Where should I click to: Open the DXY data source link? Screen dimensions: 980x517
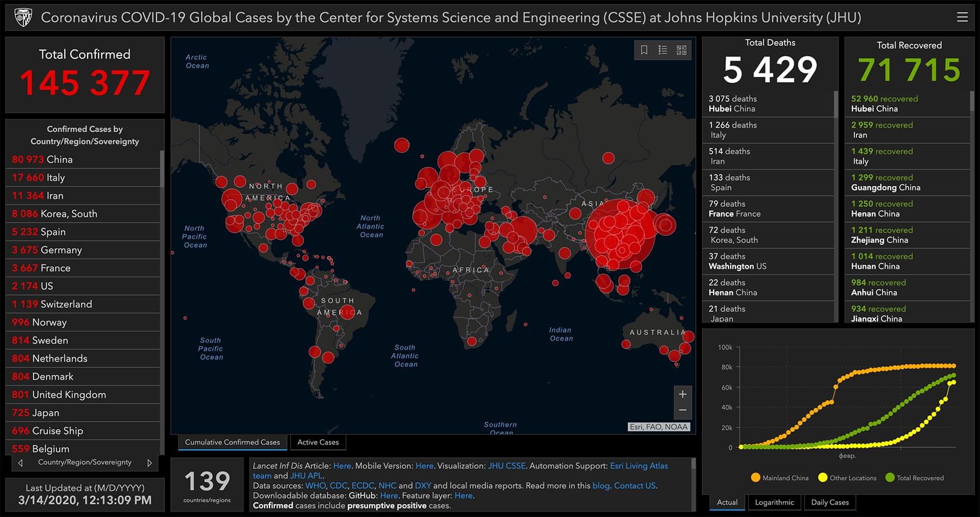click(422, 486)
